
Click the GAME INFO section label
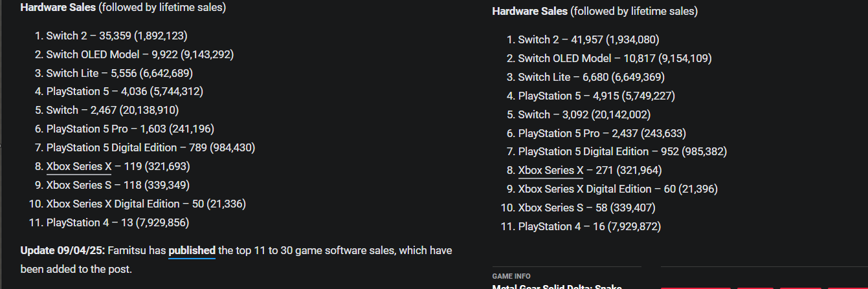(511, 276)
